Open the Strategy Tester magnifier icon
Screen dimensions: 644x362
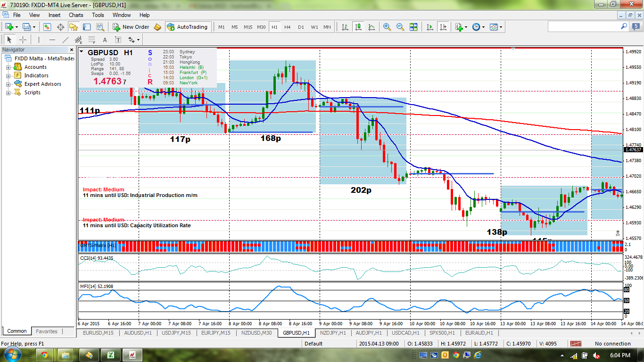[x=100, y=27]
